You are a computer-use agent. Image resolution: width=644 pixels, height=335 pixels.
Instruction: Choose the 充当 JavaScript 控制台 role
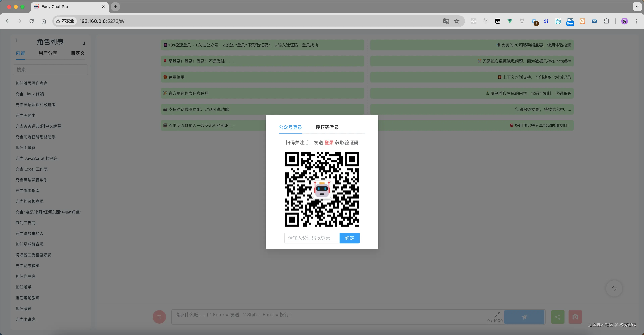pos(37,158)
